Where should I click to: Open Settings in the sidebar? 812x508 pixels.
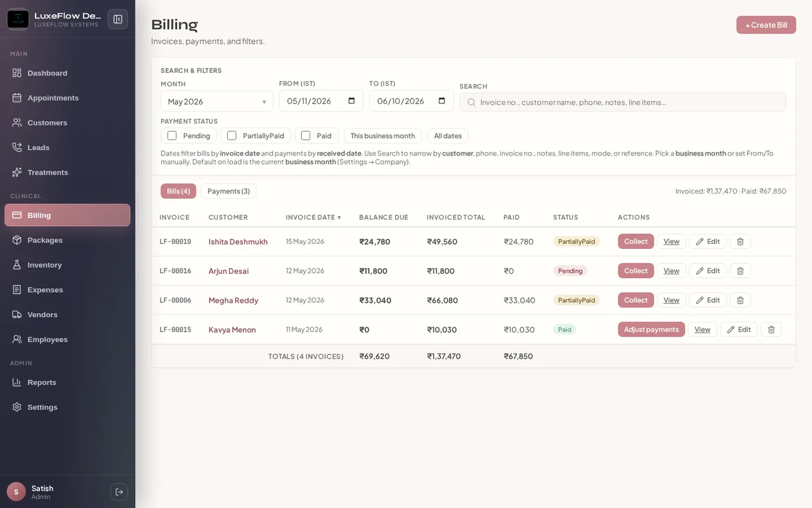(67, 407)
